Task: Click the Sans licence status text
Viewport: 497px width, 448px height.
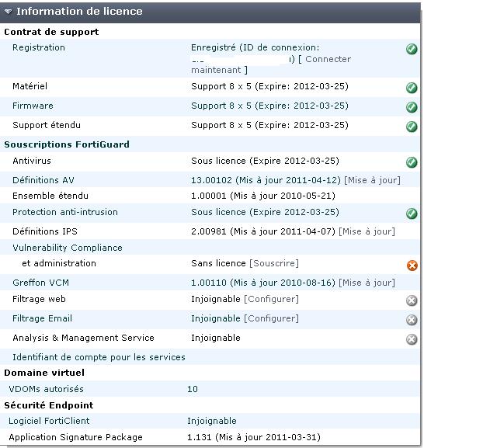Action: (218, 263)
